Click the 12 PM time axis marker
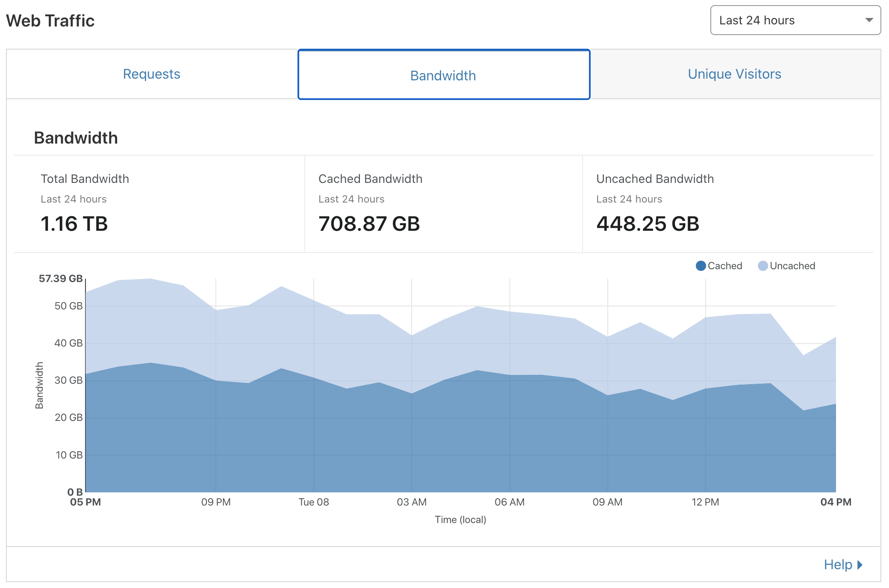Viewport: 889px width, 588px height. 705,502
